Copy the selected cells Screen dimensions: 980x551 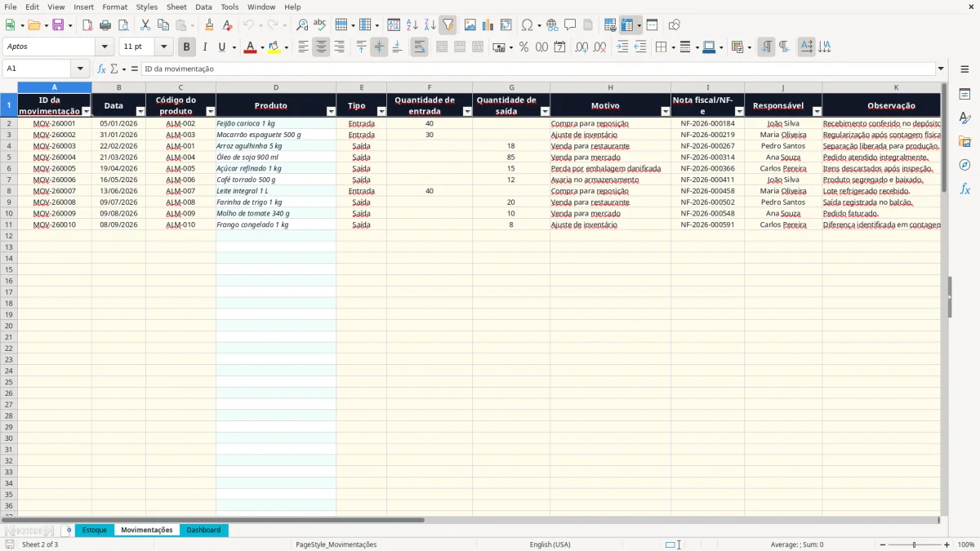point(163,25)
